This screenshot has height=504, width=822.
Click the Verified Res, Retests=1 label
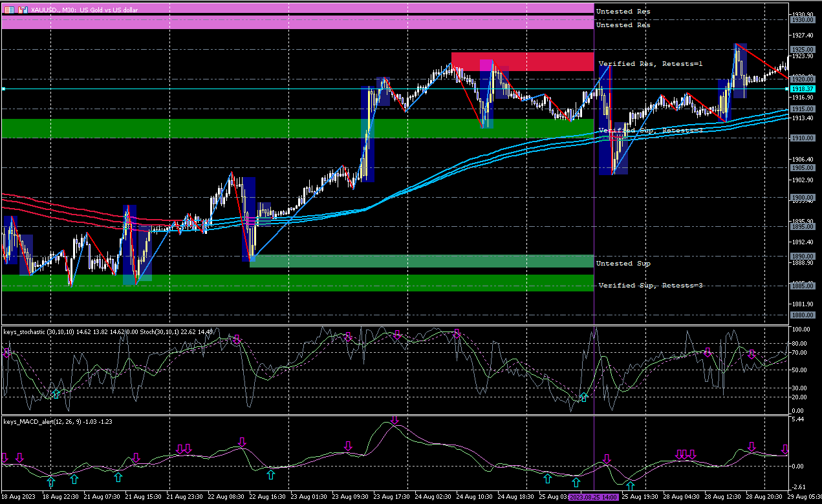click(650, 64)
